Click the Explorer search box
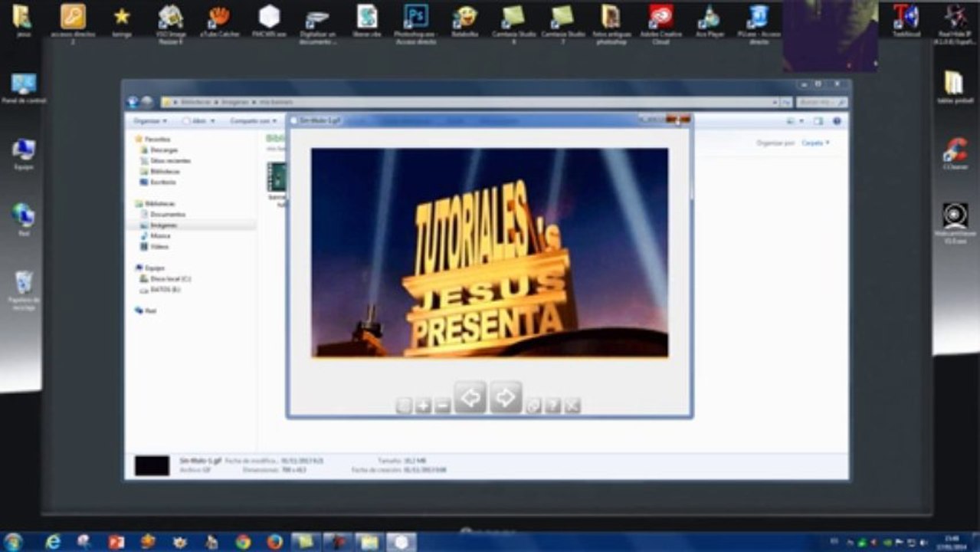 (821, 102)
